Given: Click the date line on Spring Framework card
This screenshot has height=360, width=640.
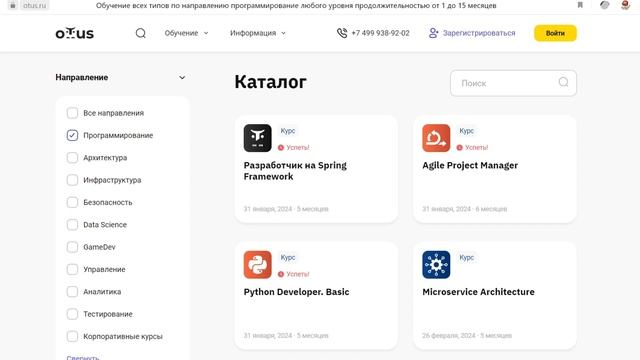Looking at the screenshot, I should [286, 209].
